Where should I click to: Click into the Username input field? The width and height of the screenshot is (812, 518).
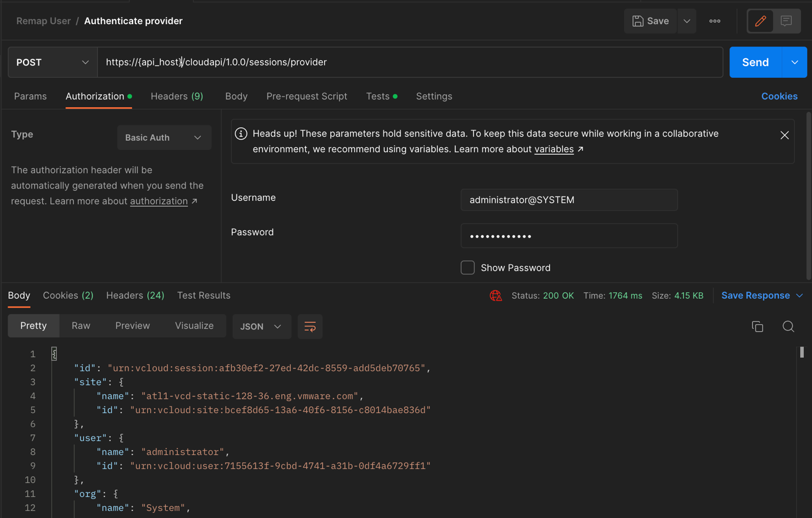[x=569, y=200]
